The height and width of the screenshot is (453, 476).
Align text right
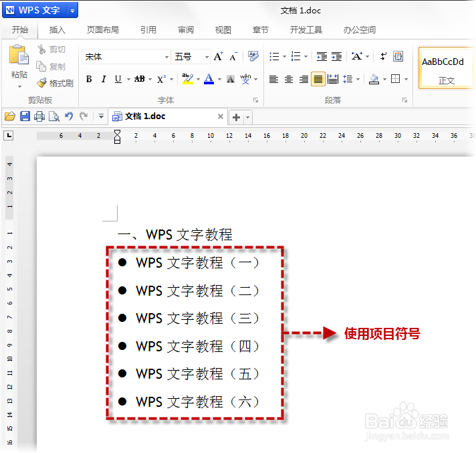coord(304,80)
